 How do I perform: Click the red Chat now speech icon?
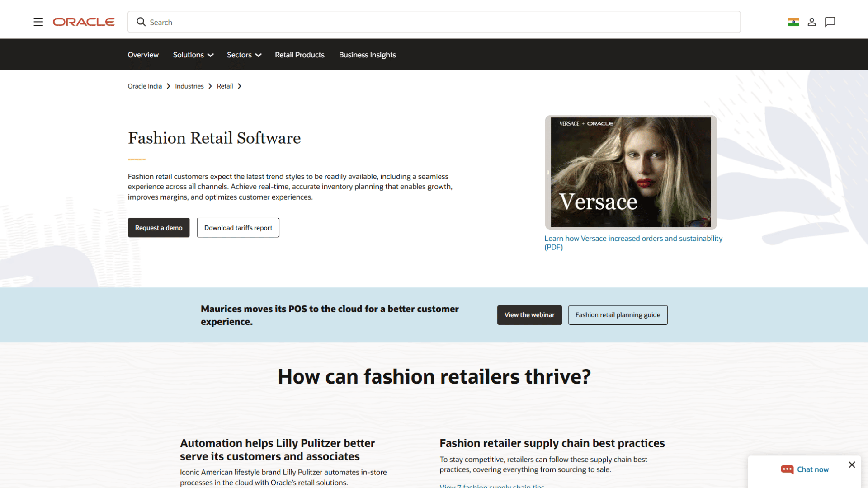click(x=787, y=469)
